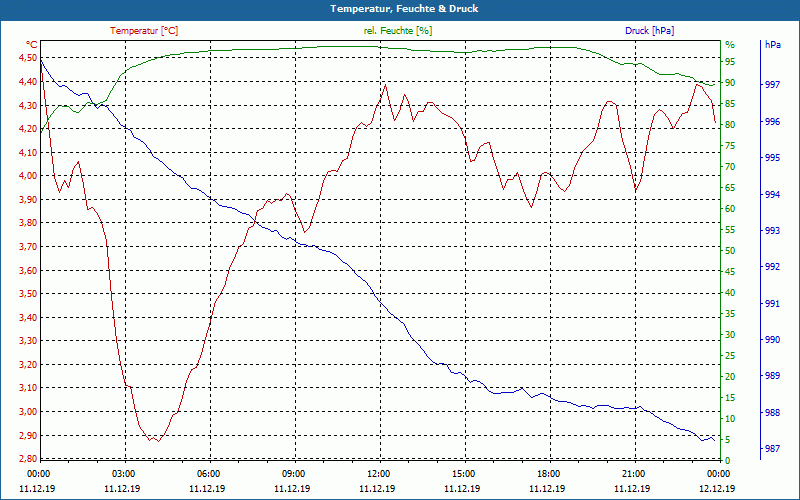Screen dimensions: 800x500
Task: Click the pressure axis value '996'
Action: [772, 121]
